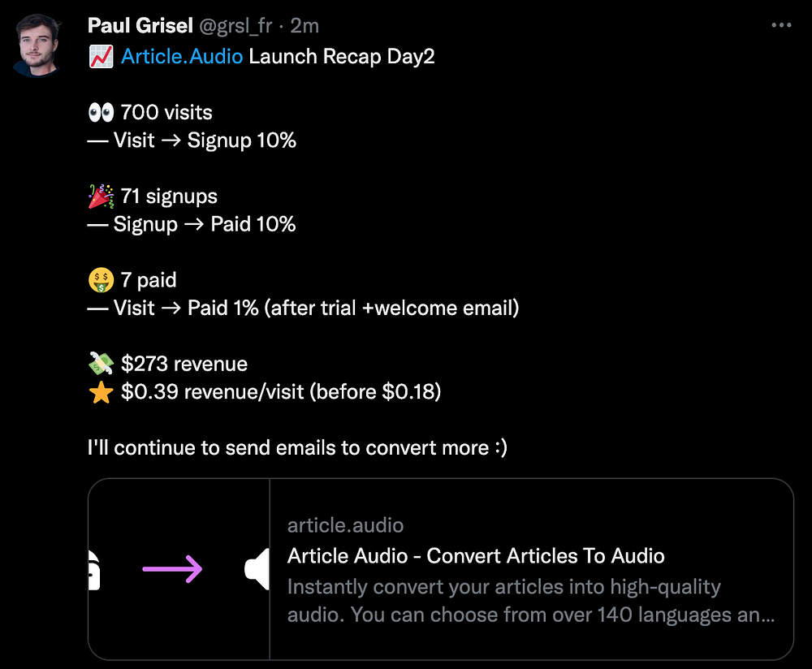Screen dimensions: 812x669
Task: Click the chart emoji before Article.Audio
Action: 100,58
